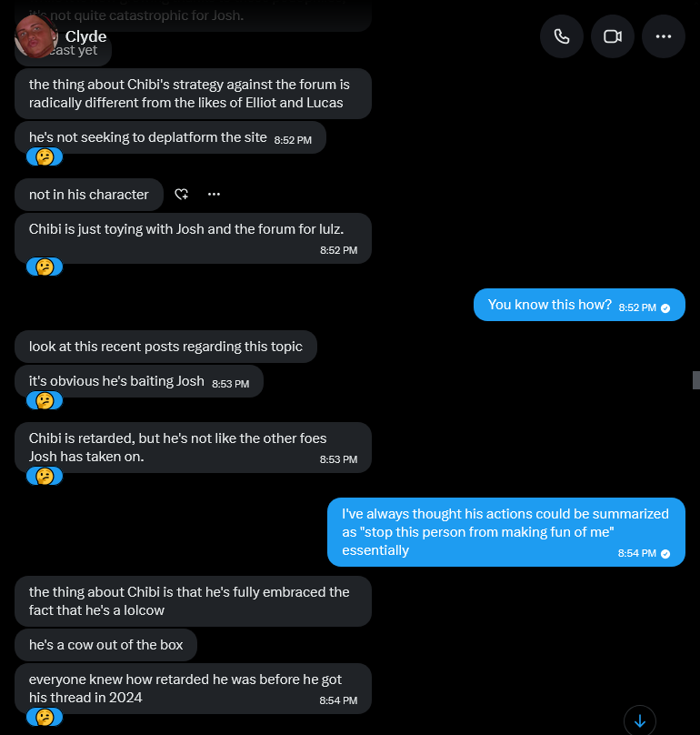
Task: Add reaction to 'not in his character' message
Action: click(x=181, y=194)
